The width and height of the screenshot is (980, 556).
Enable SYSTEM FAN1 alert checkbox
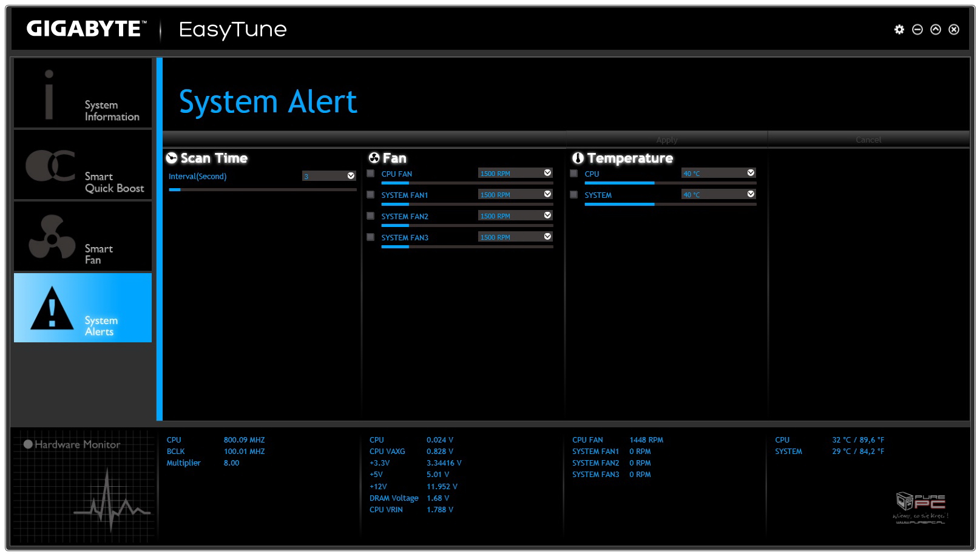tap(371, 195)
